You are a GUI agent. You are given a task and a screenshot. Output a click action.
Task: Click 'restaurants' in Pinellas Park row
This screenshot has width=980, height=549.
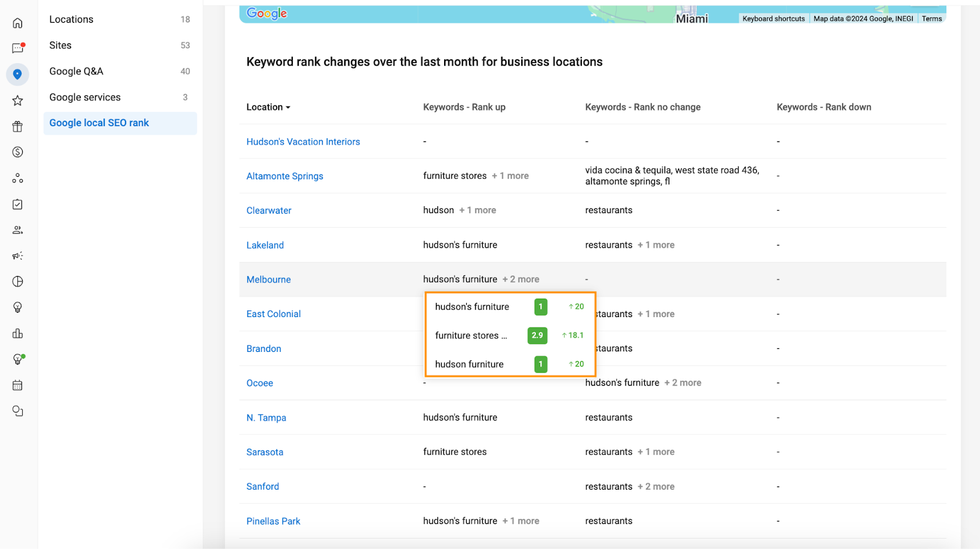click(609, 521)
